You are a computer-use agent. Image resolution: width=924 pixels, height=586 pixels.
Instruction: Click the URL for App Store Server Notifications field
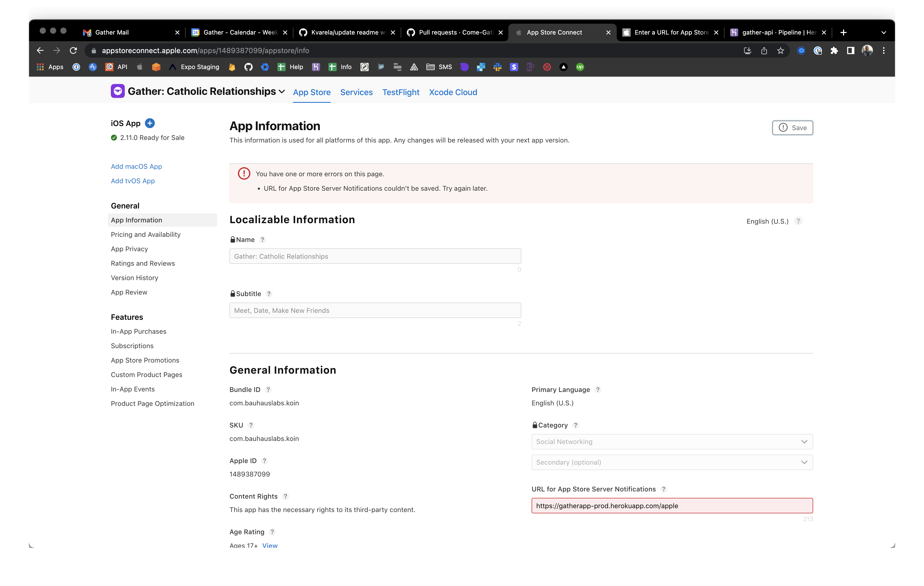tap(672, 505)
